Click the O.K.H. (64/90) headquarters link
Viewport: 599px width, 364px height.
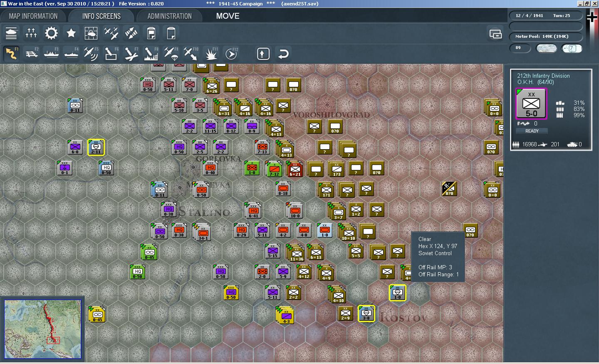[535, 82]
